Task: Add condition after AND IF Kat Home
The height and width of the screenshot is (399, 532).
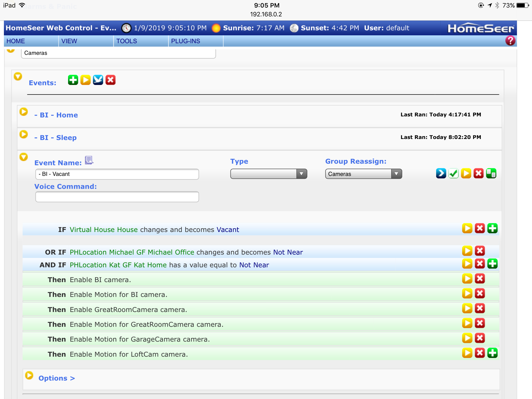Action: (492, 263)
